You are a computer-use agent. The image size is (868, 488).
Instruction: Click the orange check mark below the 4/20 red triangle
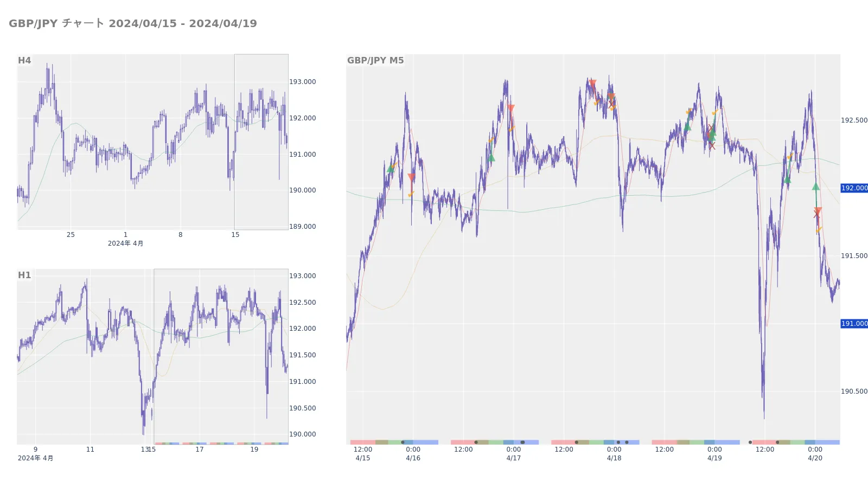pos(819,230)
